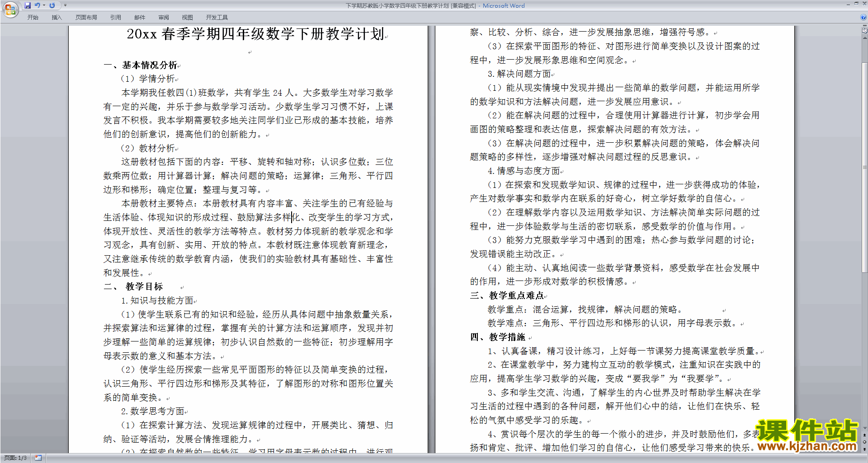Switch to the 插入 ribbon tab
The image size is (868, 463).
57,18
